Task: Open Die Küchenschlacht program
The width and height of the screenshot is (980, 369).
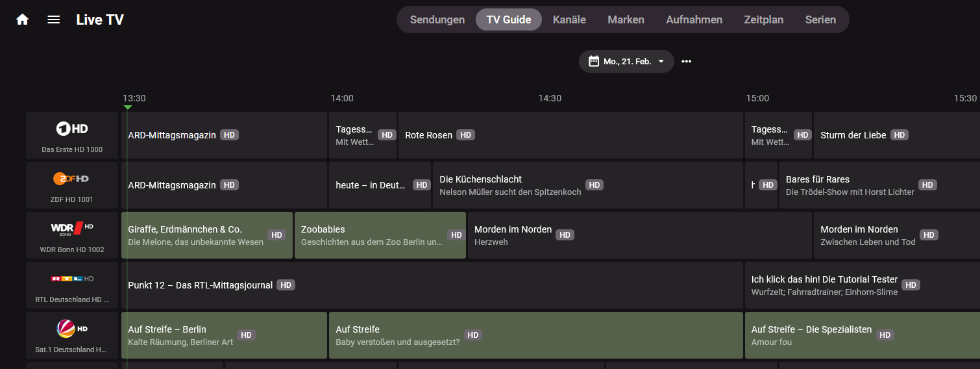Action: pyautogui.click(x=588, y=185)
